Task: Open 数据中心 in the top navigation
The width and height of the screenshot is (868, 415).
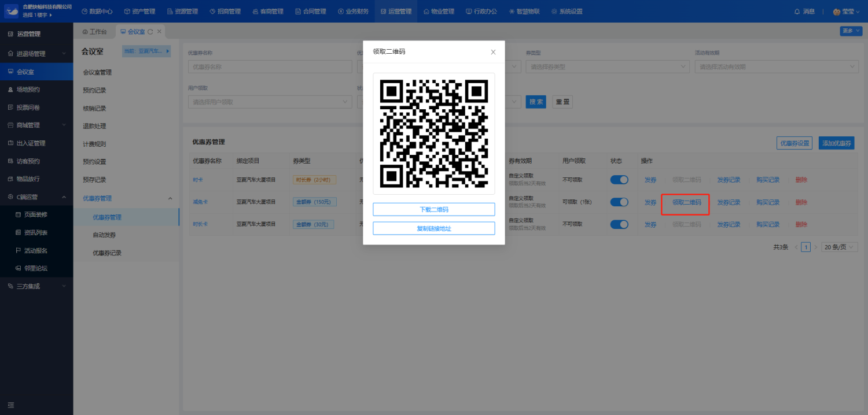Action: [97, 11]
